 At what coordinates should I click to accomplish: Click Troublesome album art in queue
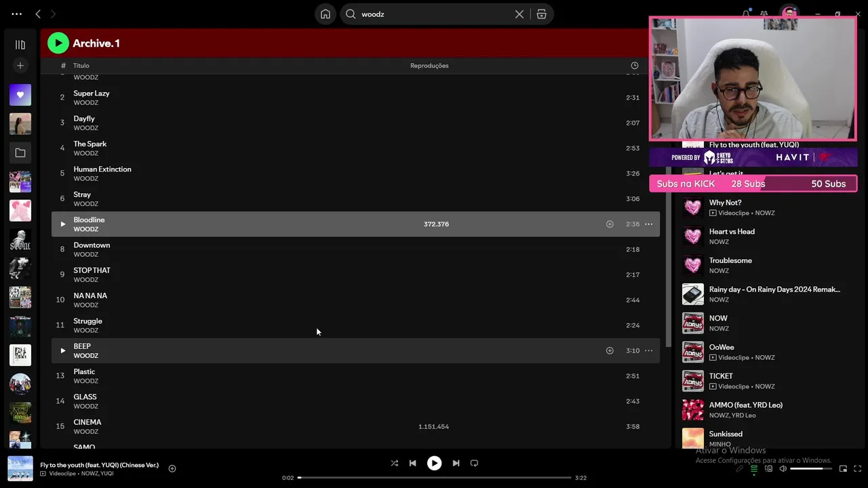click(693, 265)
